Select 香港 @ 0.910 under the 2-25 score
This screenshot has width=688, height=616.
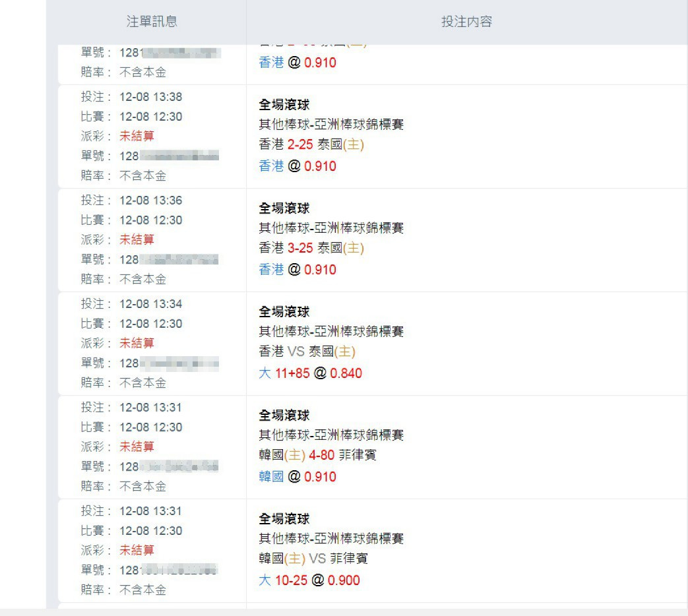point(297,166)
